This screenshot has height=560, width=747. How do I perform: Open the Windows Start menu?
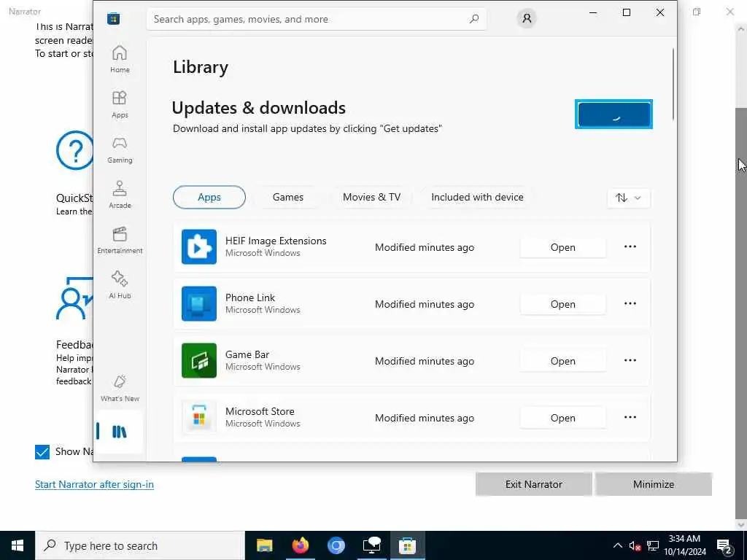click(x=18, y=545)
